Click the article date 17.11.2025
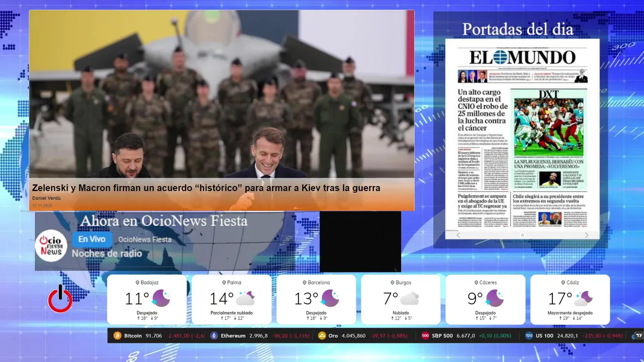 pyautogui.click(x=42, y=206)
